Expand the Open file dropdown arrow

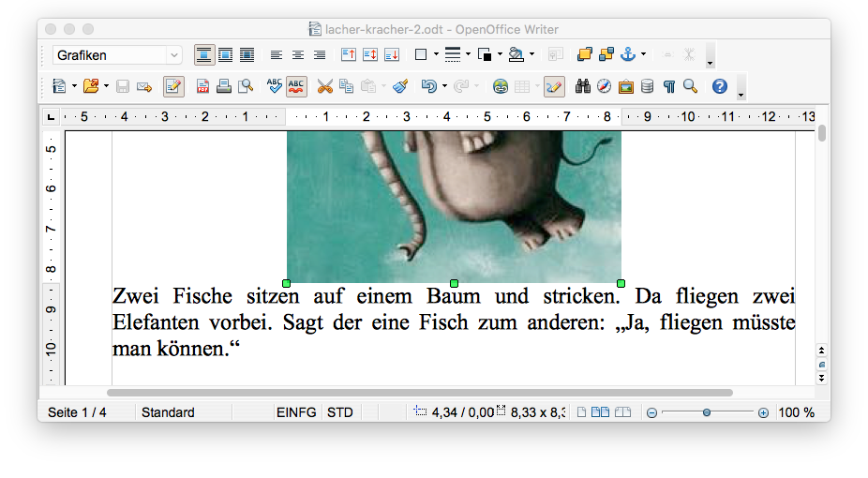point(106,86)
